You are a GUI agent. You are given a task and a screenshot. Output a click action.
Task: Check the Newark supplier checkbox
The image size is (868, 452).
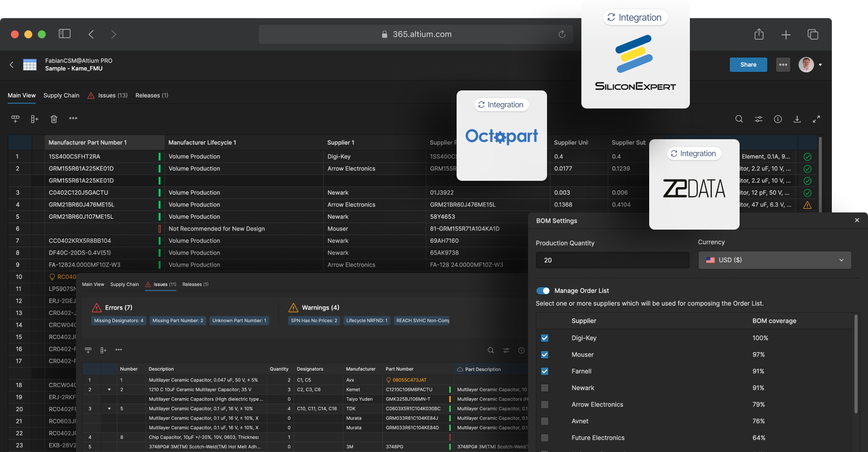(545, 388)
